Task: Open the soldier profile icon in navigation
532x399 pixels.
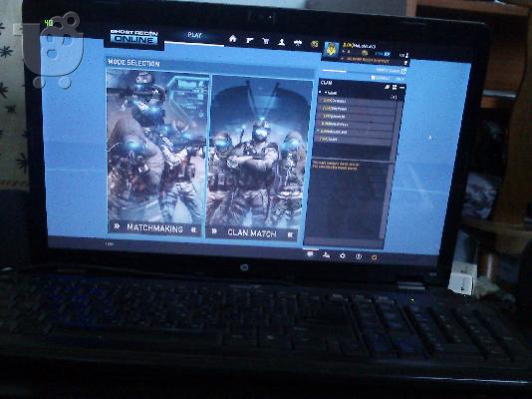Action: click(x=282, y=42)
